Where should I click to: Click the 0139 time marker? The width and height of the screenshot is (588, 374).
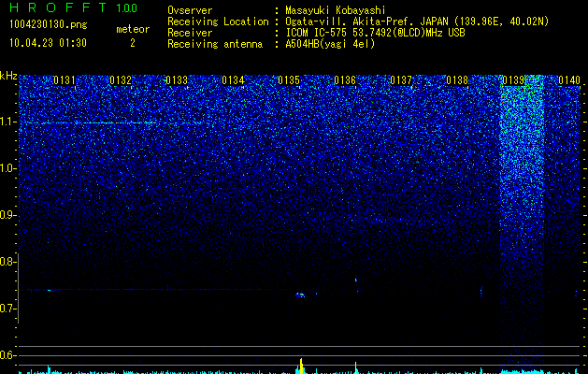pyautogui.click(x=513, y=80)
